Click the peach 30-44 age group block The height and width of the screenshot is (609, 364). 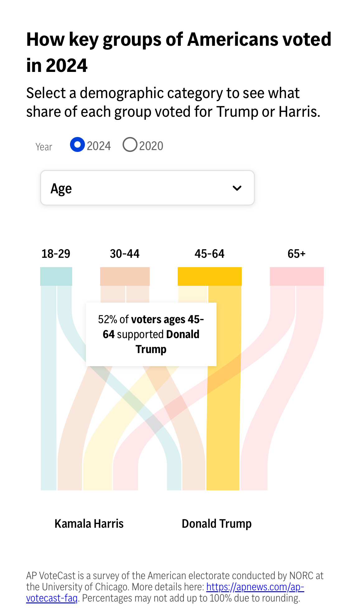click(125, 276)
